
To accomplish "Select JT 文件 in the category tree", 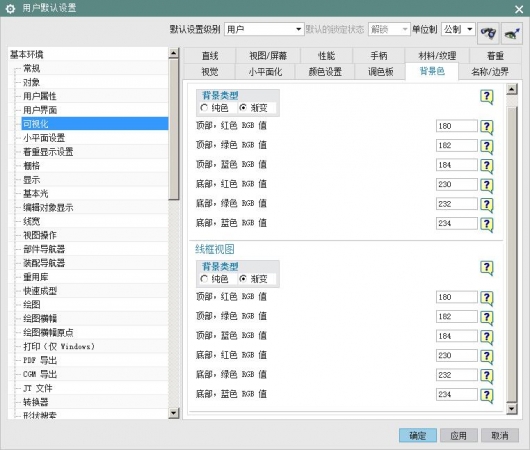I will (38, 388).
